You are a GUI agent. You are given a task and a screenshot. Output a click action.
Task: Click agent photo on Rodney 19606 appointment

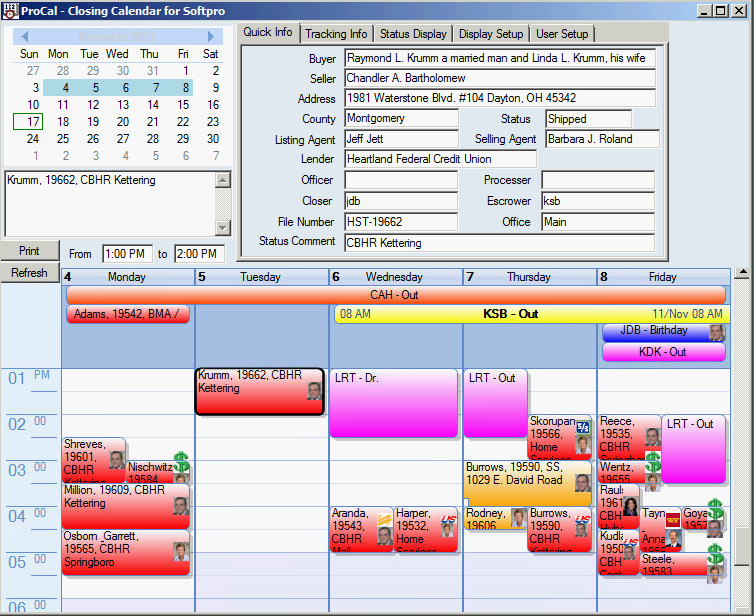[x=518, y=517]
